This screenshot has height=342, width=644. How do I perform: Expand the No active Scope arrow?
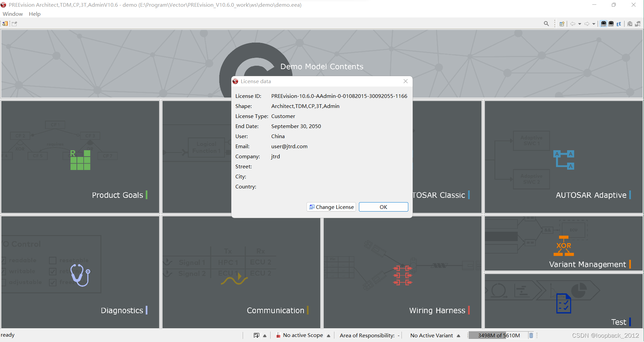coord(328,336)
